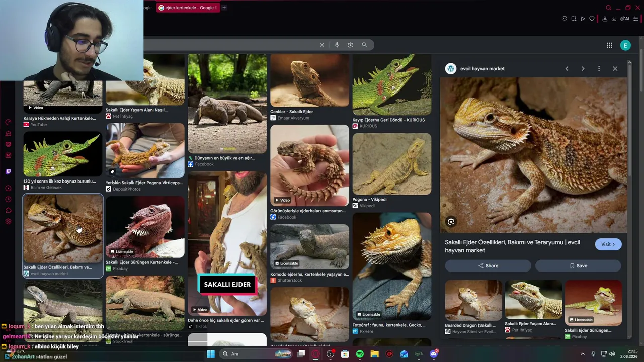Open Opera easy setup sliders icon
Screen dimensions: 644x362
pyautogui.click(x=636, y=19)
